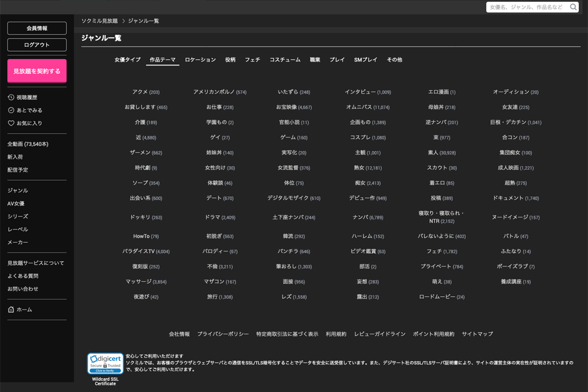Select the ロケーション tab
The width and height of the screenshot is (588, 392).
(200, 60)
